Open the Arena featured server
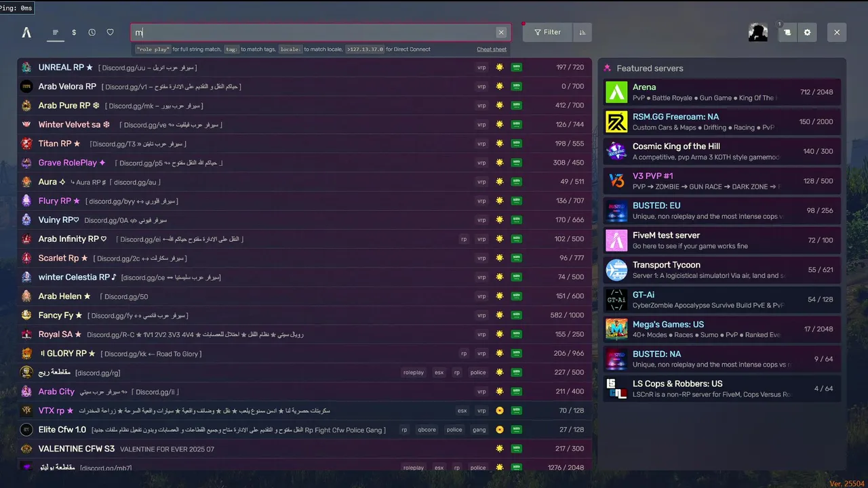This screenshot has width=868, height=488. coord(722,92)
